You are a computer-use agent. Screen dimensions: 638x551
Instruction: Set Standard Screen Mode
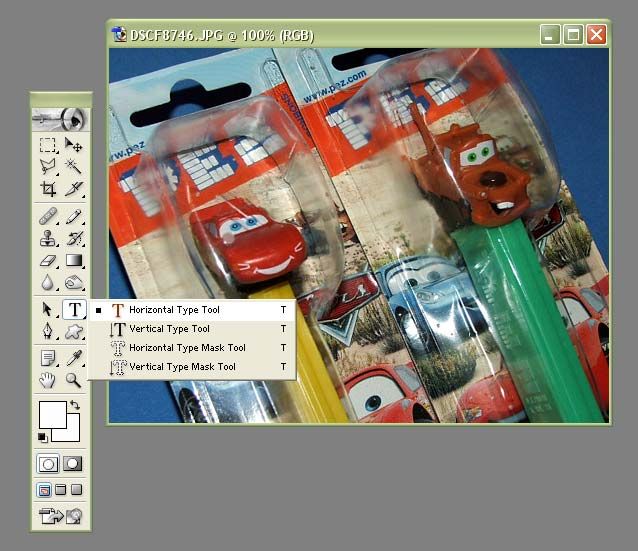(44, 490)
